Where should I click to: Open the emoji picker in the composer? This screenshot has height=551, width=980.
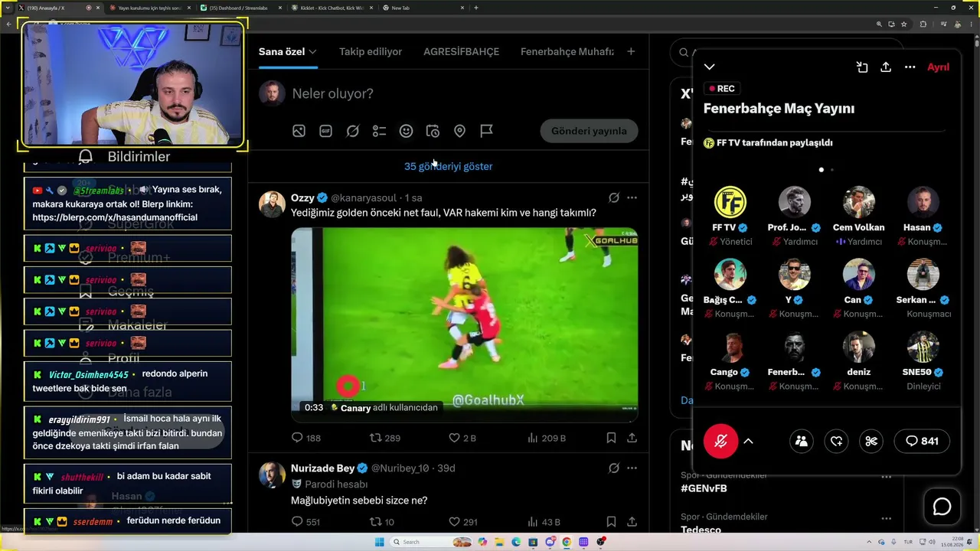[406, 131]
